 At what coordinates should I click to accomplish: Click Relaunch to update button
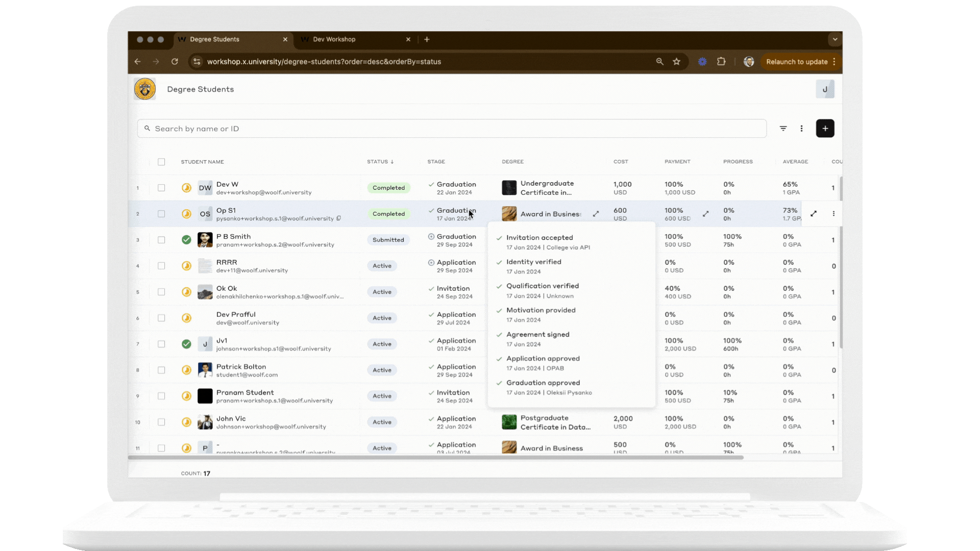point(796,62)
